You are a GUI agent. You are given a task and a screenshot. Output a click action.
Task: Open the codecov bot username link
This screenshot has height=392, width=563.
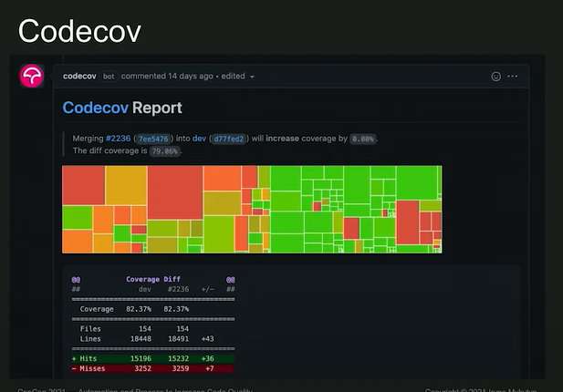[80, 77]
